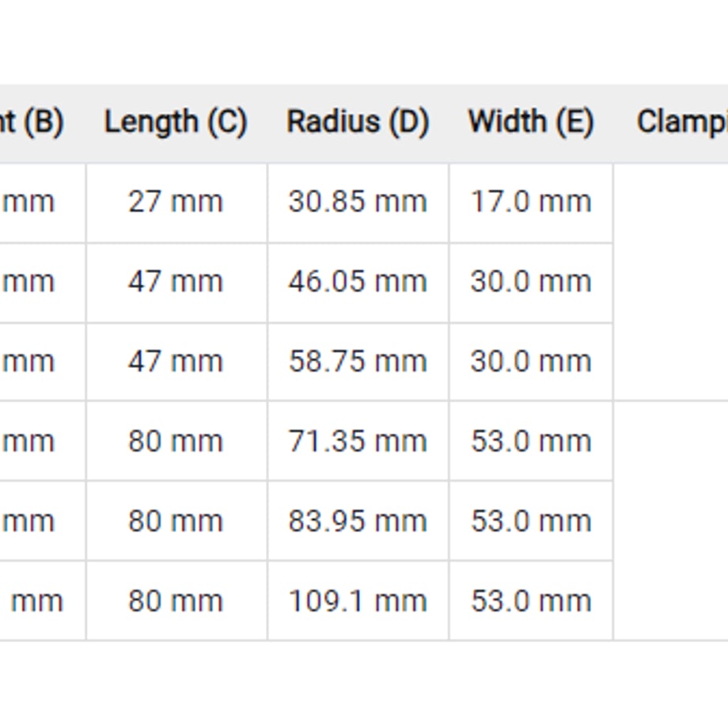Image resolution: width=728 pixels, height=728 pixels.
Task: Click 47 mm length in third row
Action: [x=176, y=362]
